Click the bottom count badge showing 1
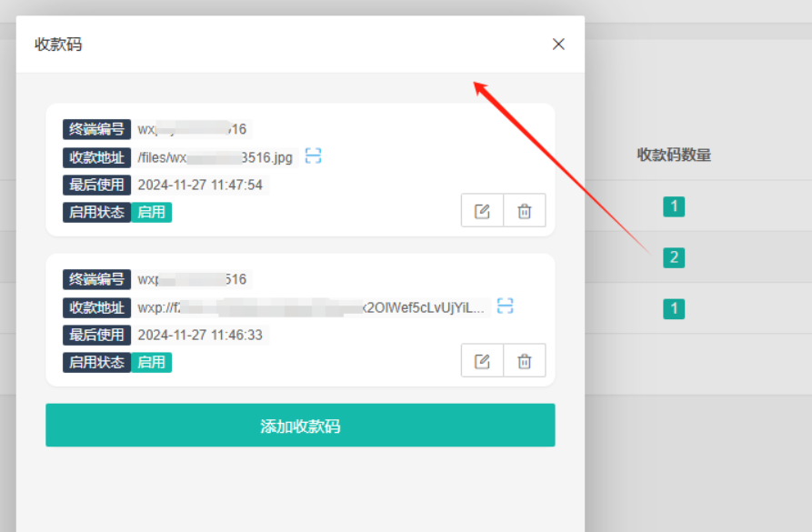Image resolution: width=812 pixels, height=532 pixels. [x=674, y=308]
